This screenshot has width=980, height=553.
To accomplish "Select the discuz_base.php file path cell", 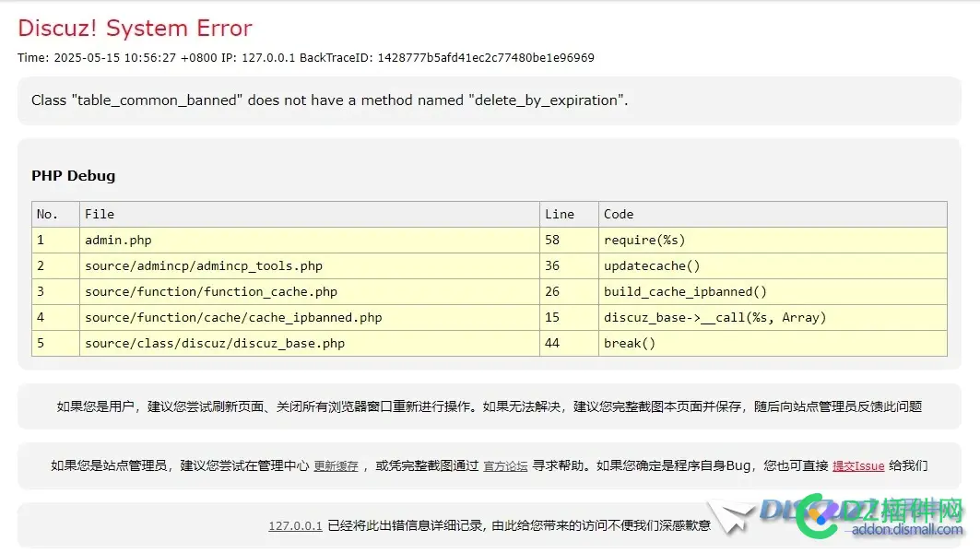I will (215, 344).
